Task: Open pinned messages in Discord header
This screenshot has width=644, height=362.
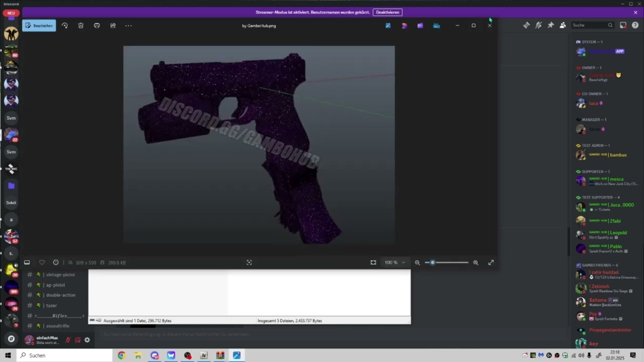Action: click(550, 25)
